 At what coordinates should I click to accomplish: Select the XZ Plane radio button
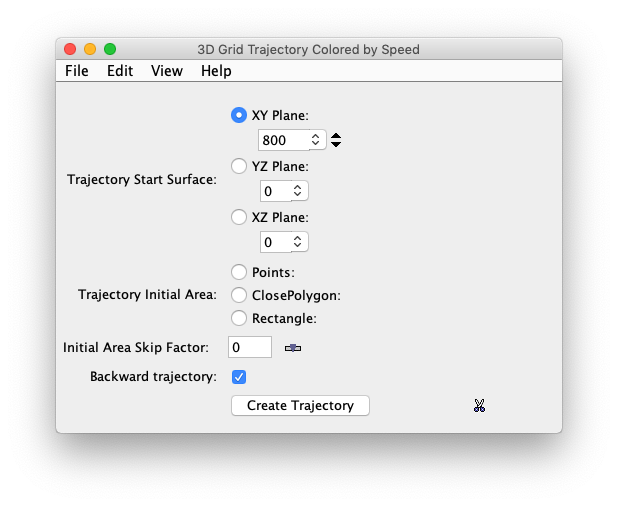point(239,217)
